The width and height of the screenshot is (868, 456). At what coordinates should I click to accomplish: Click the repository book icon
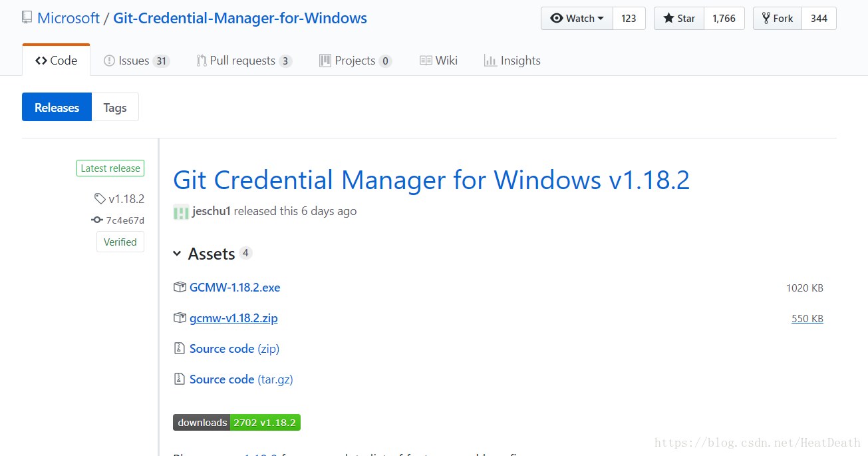click(x=27, y=18)
